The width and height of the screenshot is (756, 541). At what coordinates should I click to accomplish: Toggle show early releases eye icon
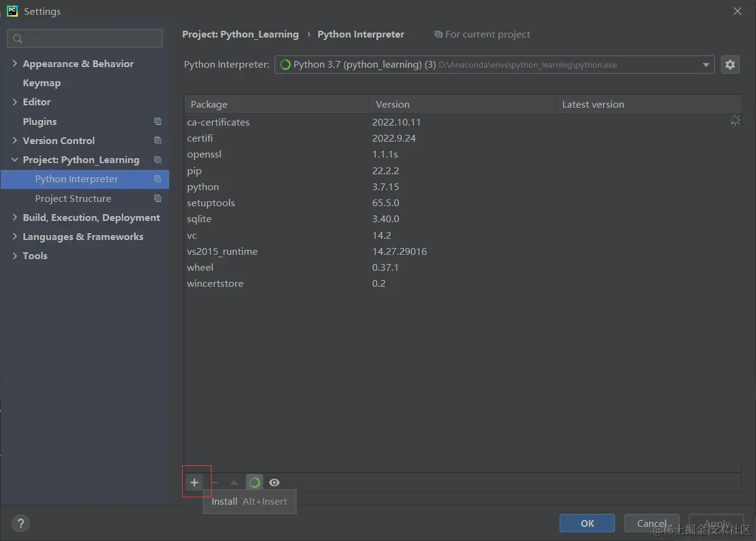point(274,483)
